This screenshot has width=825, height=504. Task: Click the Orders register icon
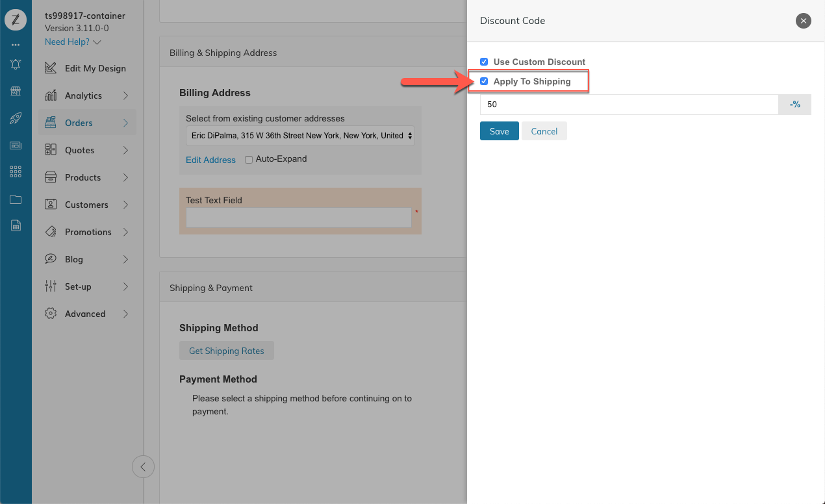51,123
